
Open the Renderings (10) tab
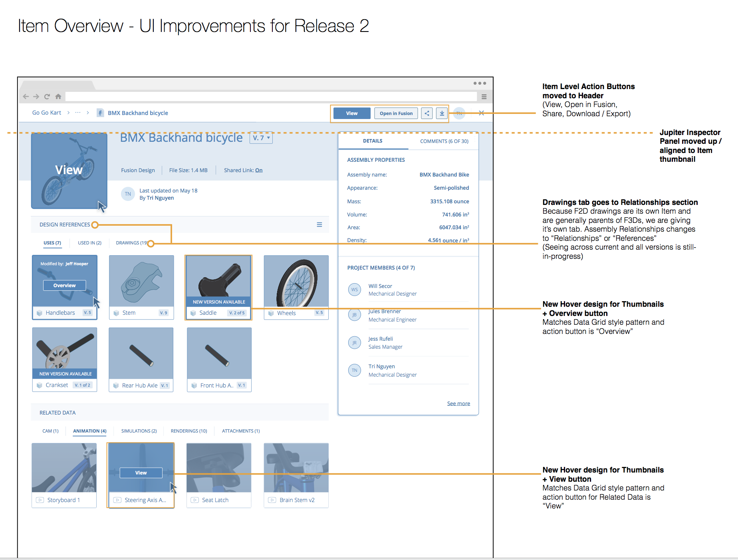coord(189,431)
